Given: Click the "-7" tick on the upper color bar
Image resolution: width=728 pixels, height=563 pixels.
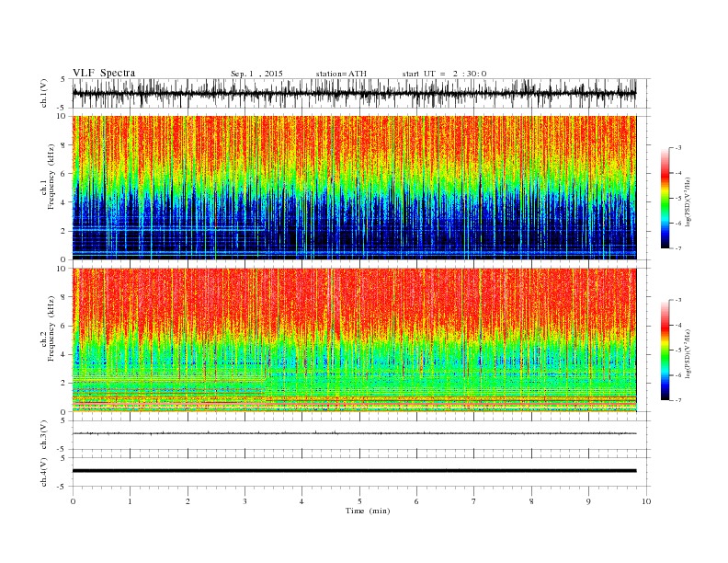Looking at the screenshot, I should pyautogui.click(x=678, y=248).
